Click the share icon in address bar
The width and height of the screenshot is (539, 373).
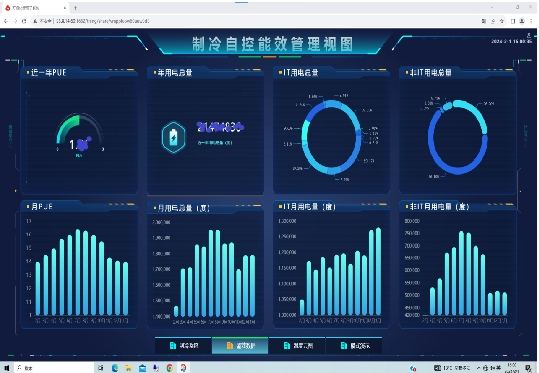click(493, 21)
